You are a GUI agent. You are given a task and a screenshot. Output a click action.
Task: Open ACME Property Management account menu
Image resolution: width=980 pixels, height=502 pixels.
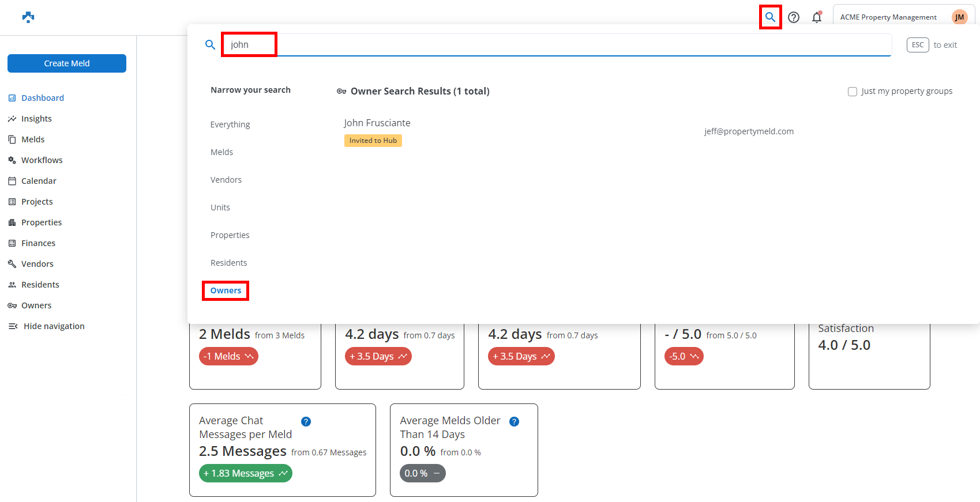click(888, 17)
